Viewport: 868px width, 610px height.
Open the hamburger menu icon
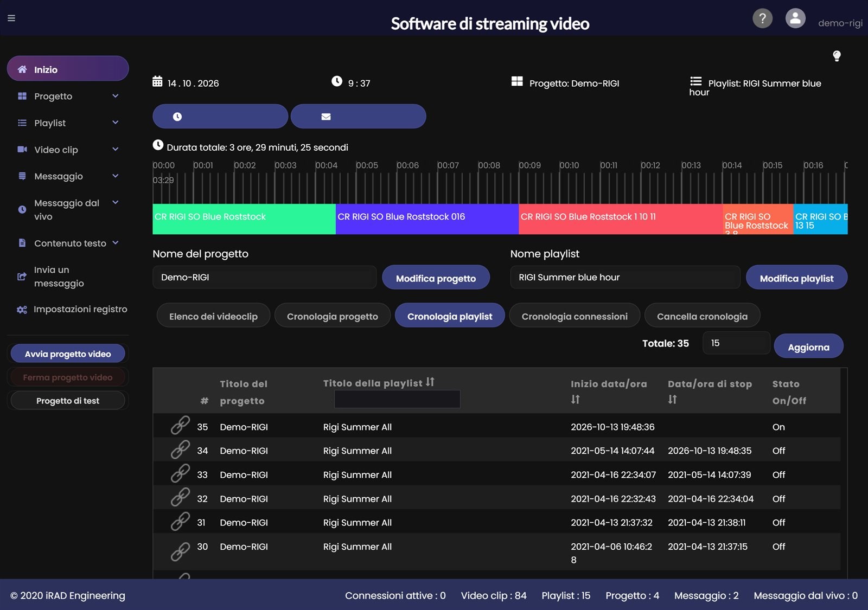tap(11, 18)
